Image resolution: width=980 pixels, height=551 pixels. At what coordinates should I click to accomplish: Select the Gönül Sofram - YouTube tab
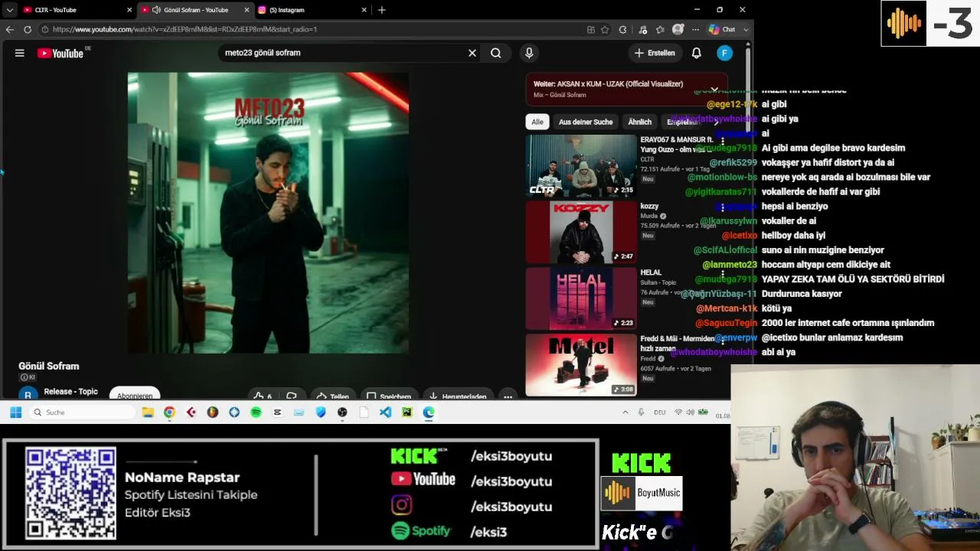195,10
